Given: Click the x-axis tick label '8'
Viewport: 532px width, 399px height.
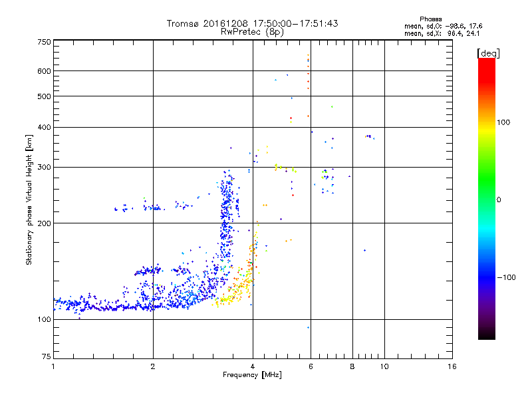Looking at the screenshot, I should tap(352, 366).
